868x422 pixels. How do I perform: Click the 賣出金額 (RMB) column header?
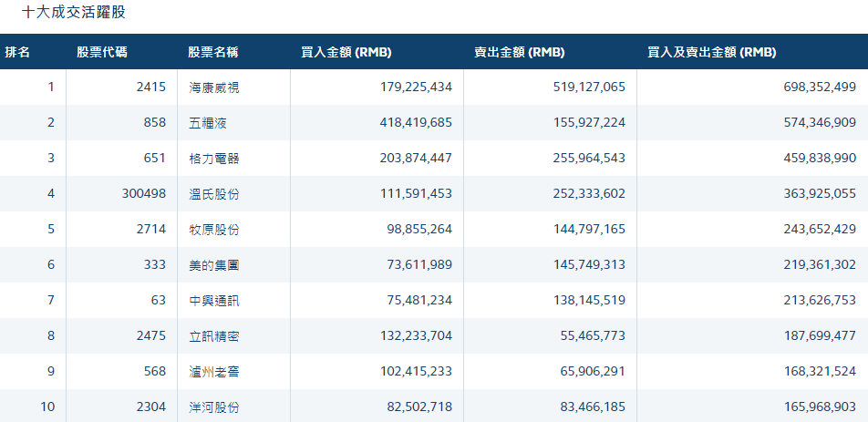pos(519,53)
